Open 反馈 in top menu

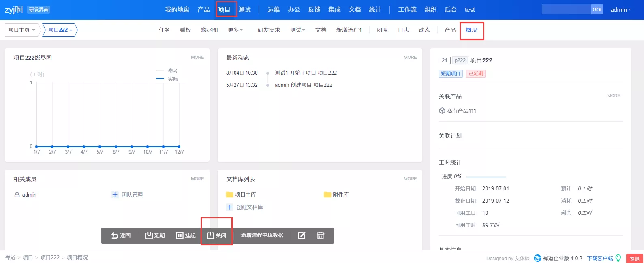314,10
